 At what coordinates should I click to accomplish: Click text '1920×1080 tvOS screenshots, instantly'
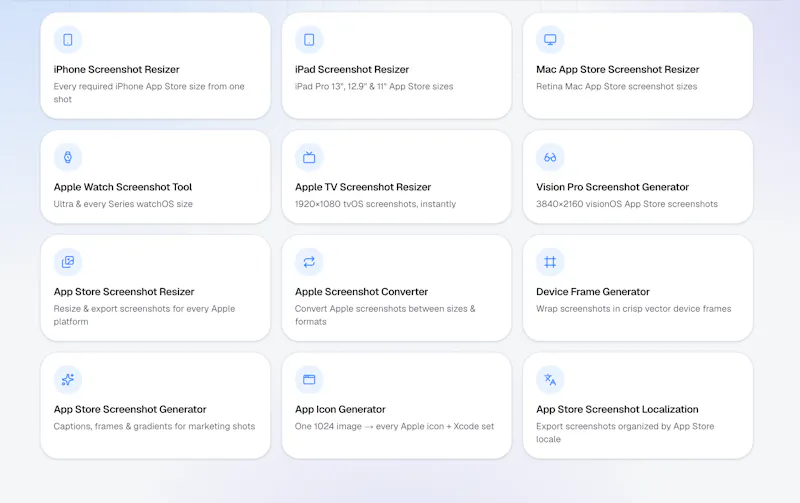pyautogui.click(x=376, y=204)
